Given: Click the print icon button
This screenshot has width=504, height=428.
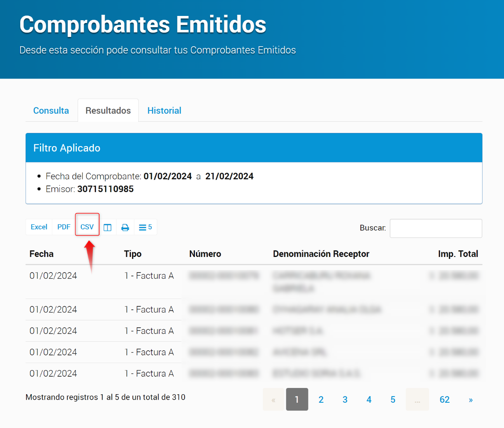Looking at the screenshot, I should pos(125,227).
